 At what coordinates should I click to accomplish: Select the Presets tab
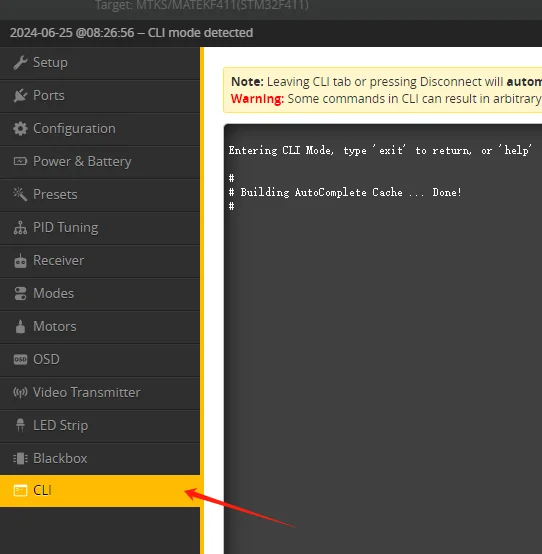point(100,194)
